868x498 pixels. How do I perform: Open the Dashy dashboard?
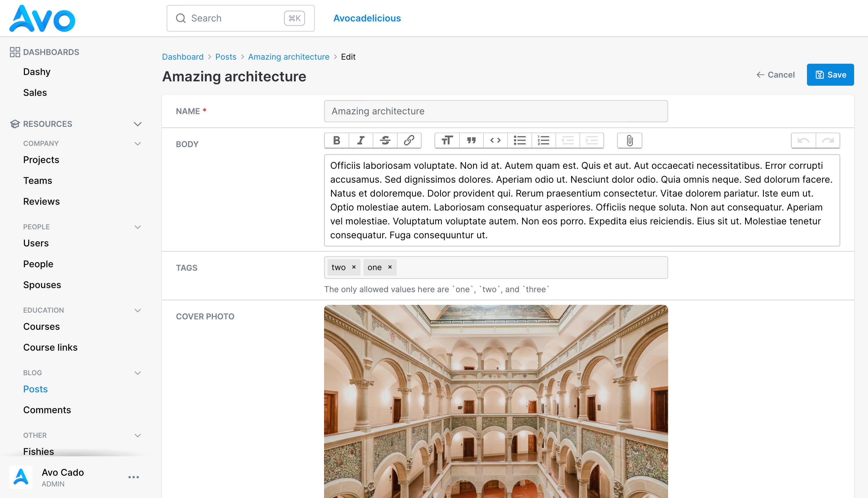[x=37, y=72]
